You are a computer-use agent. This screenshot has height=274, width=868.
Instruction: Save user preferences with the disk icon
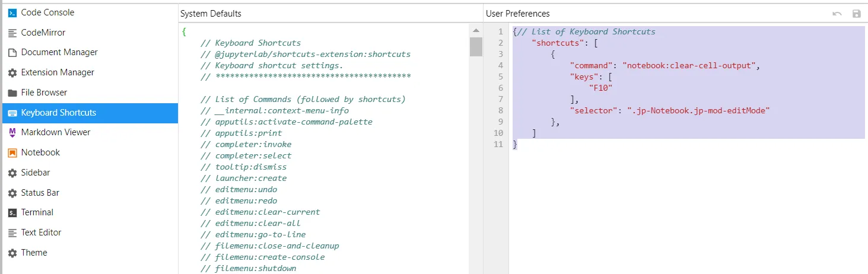click(856, 14)
